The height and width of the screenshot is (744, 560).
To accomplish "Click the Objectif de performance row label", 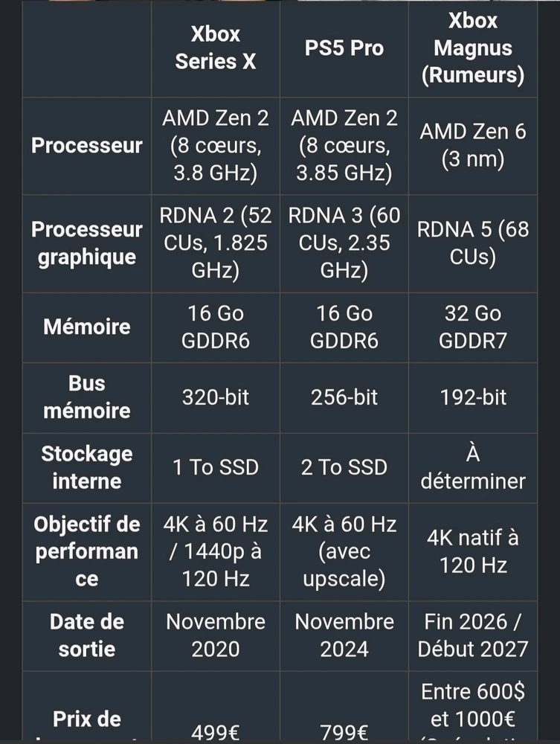I will pyautogui.click(x=86, y=551).
